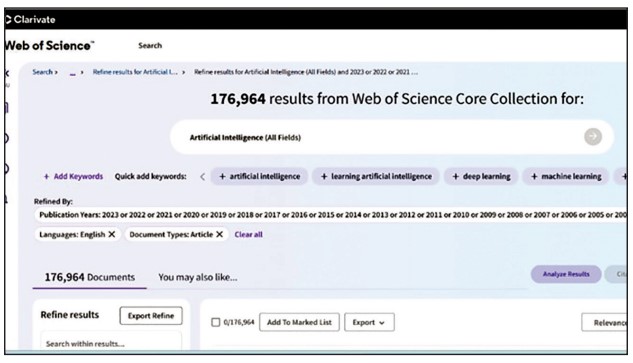Submit search with the arrow button

click(x=593, y=137)
